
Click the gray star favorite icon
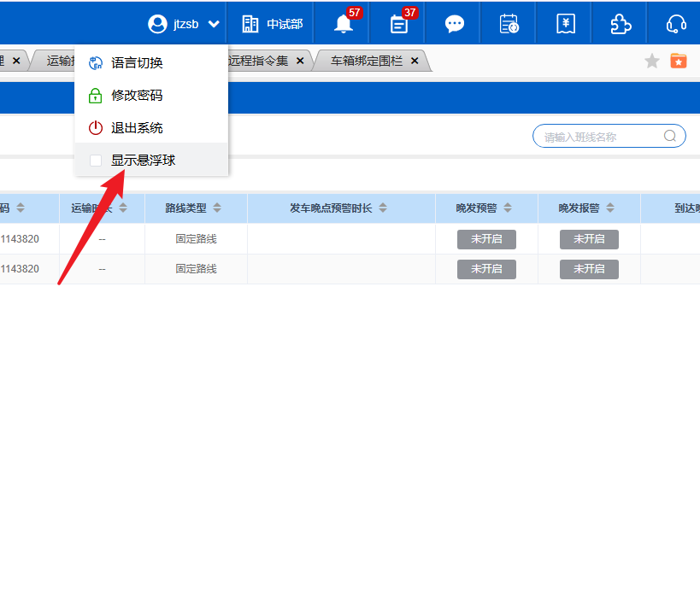652,61
